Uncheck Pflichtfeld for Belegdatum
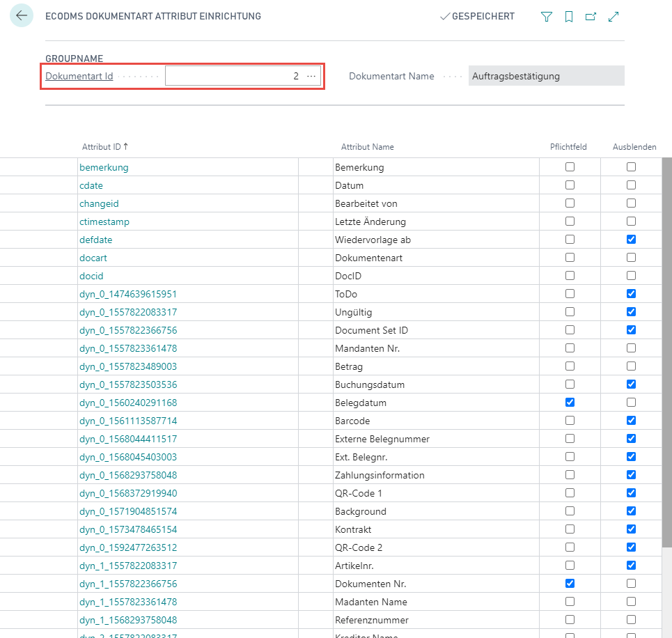 coord(570,402)
